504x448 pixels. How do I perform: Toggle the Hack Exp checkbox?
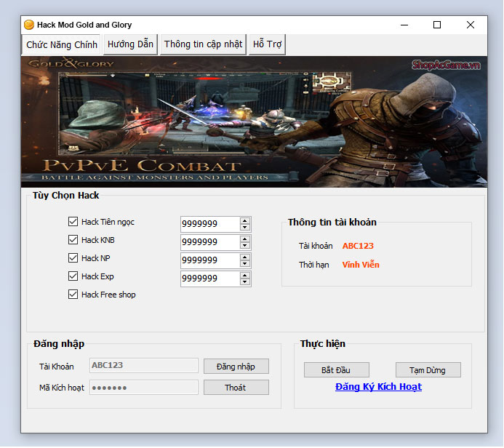pyautogui.click(x=73, y=276)
